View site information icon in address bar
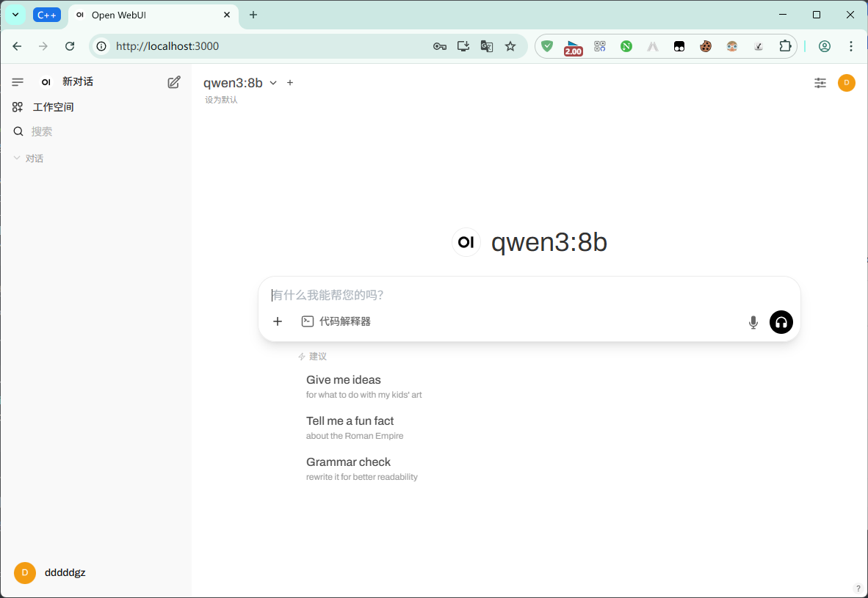This screenshot has height=598, width=868. coord(101,46)
